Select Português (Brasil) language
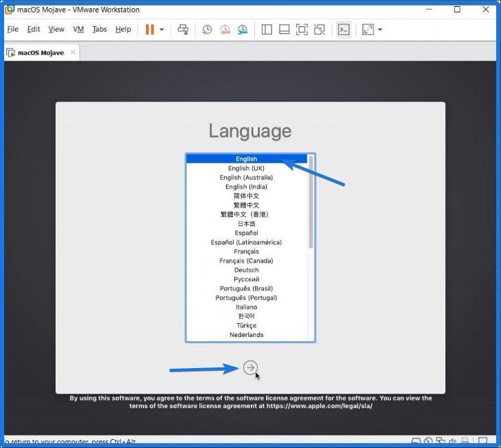The image size is (501, 448). [246, 289]
